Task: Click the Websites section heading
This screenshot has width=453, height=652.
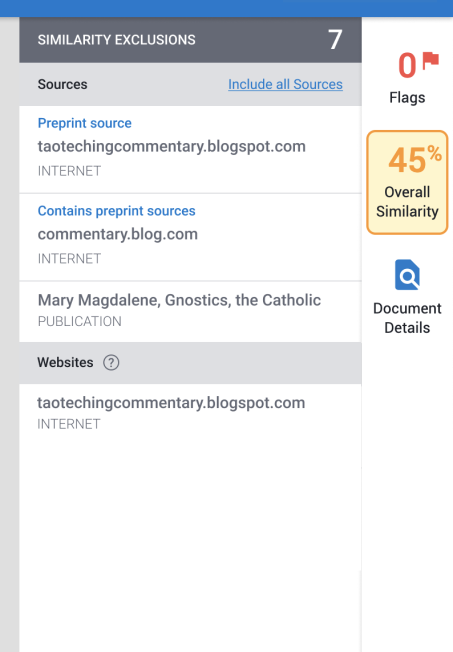Action: [65, 363]
